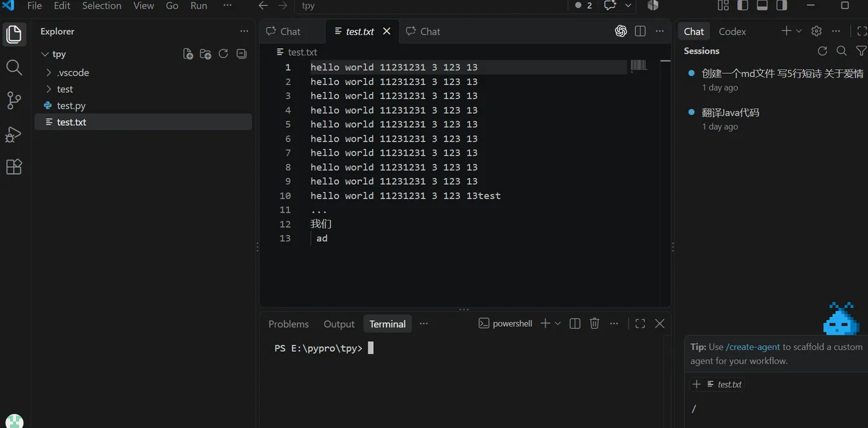Toggle secondary side bar visibility

[x=782, y=6]
